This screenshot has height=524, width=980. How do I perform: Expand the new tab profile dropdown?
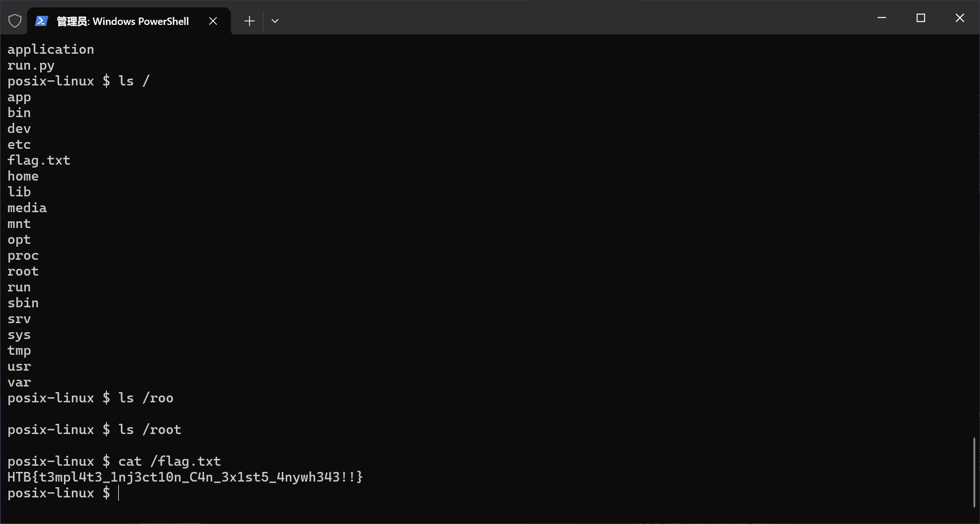pos(275,21)
